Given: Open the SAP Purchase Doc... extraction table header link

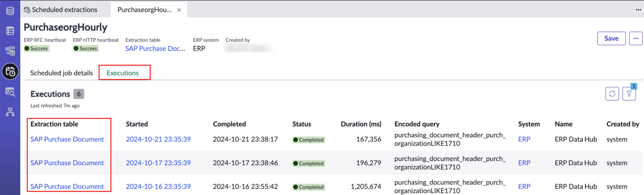Looking at the screenshot, I should pos(155,48).
